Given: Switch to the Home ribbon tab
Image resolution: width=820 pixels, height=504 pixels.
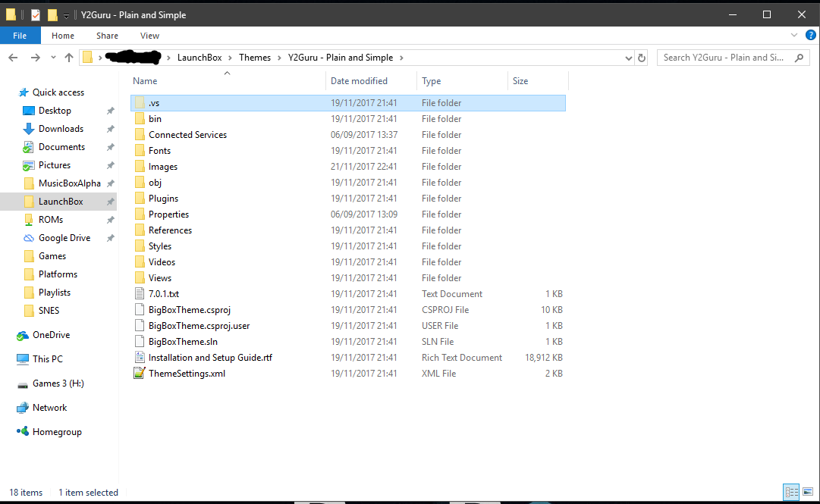Looking at the screenshot, I should pyautogui.click(x=63, y=36).
